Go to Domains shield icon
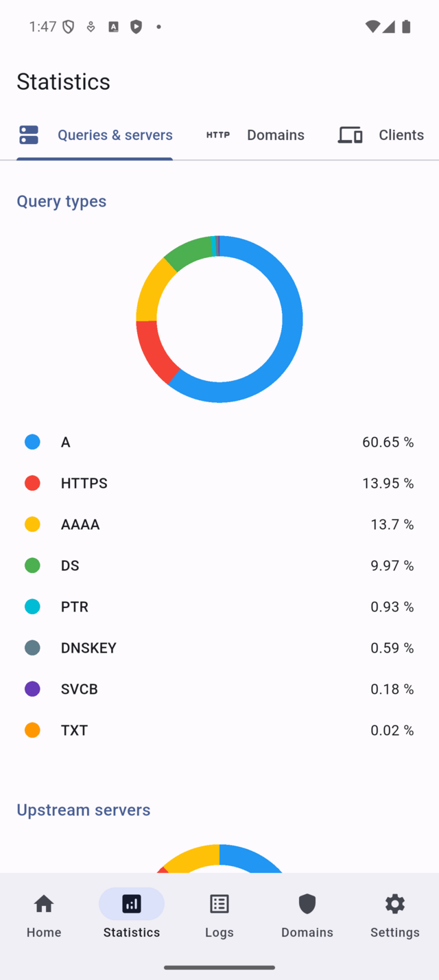This screenshot has height=980, width=439. [x=307, y=904]
